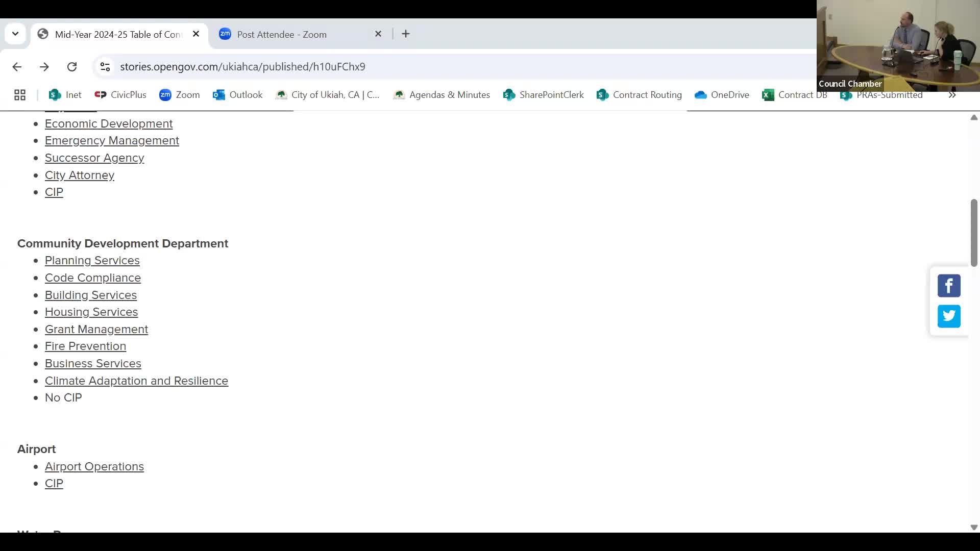Click the site information icon in address bar
Screen dimensions: 980x551
[x=105, y=67]
